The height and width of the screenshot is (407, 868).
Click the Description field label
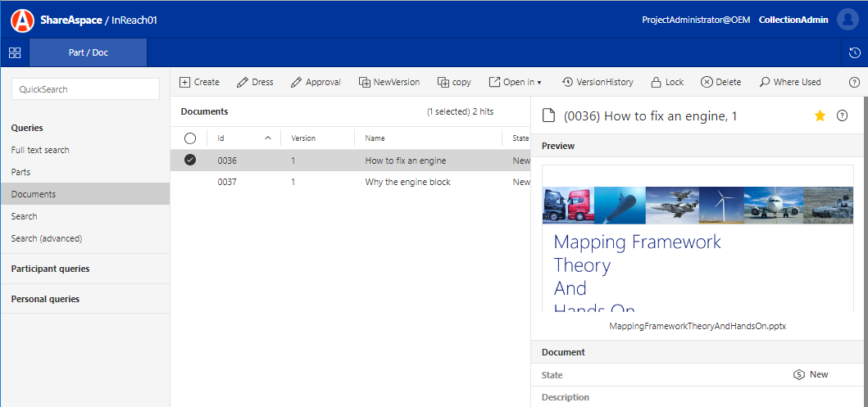[x=566, y=397]
